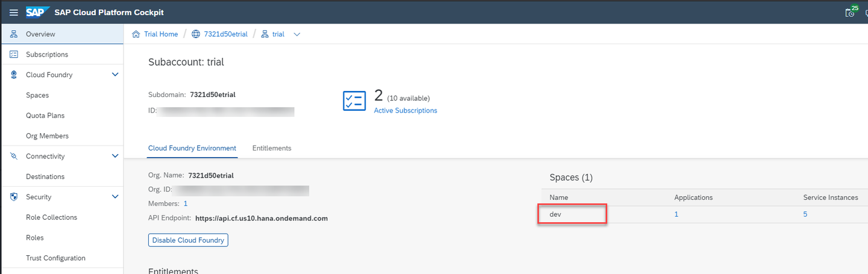Click the Connectivity sidebar icon

14,157
